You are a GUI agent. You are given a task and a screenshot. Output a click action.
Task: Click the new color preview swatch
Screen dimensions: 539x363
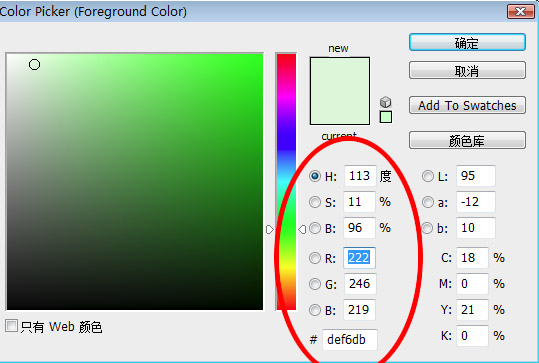coord(340,91)
